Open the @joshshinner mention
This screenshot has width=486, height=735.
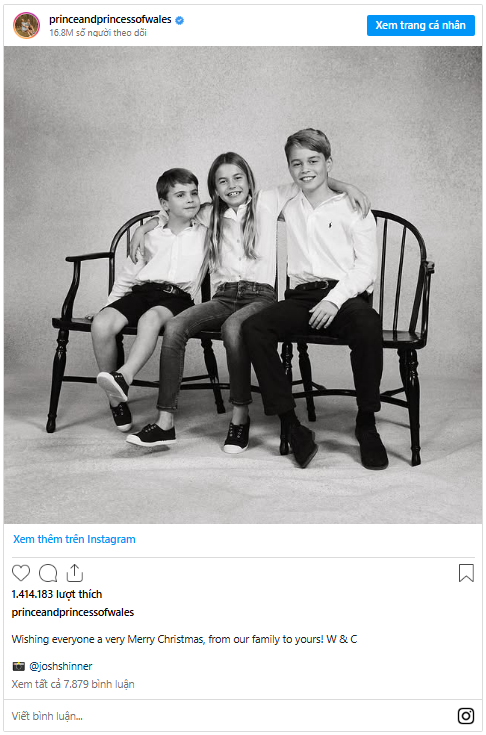coord(60,666)
